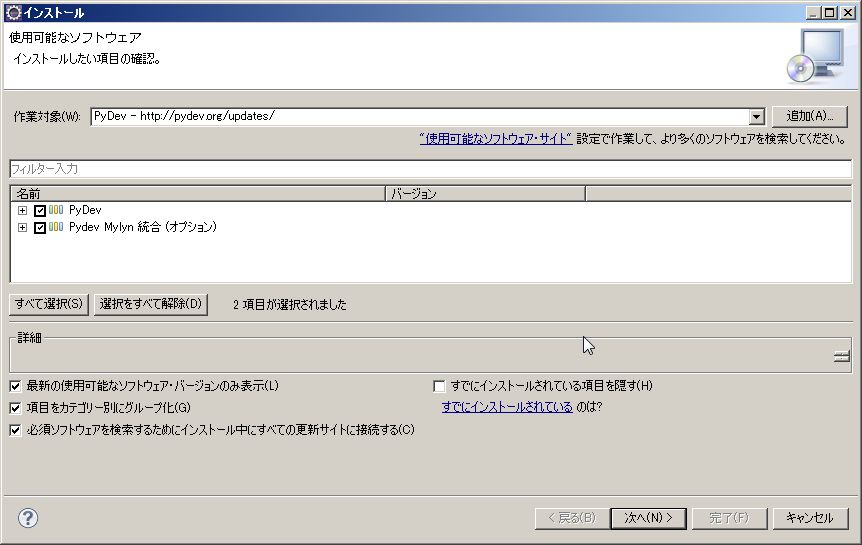Enable すでにインストールされている項目を隠す checkbox

(439, 386)
